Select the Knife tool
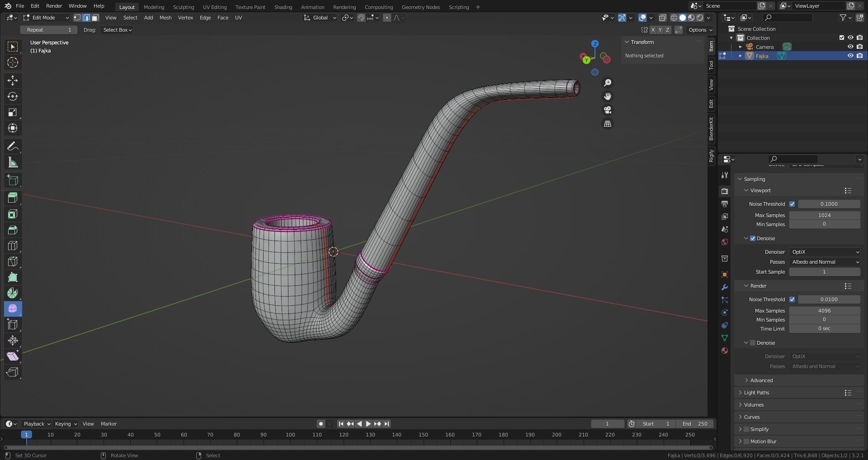Screen dimensions: 868x460 click(x=13, y=261)
